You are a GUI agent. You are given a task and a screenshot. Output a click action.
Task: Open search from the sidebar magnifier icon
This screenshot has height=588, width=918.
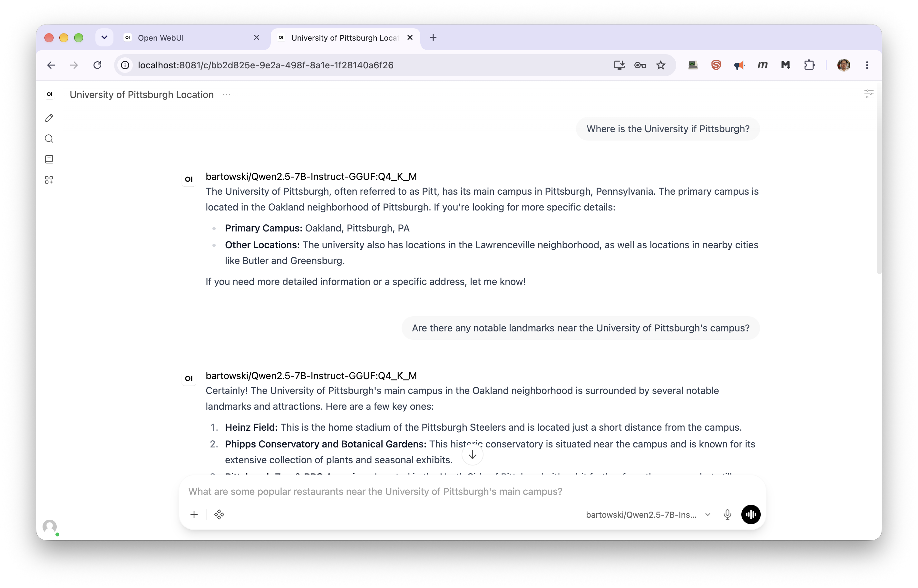[49, 139]
